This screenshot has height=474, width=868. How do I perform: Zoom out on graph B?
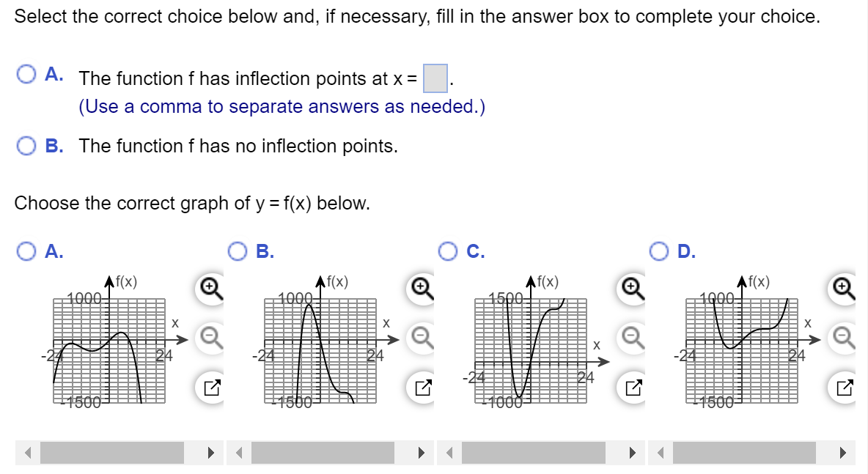[420, 336]
